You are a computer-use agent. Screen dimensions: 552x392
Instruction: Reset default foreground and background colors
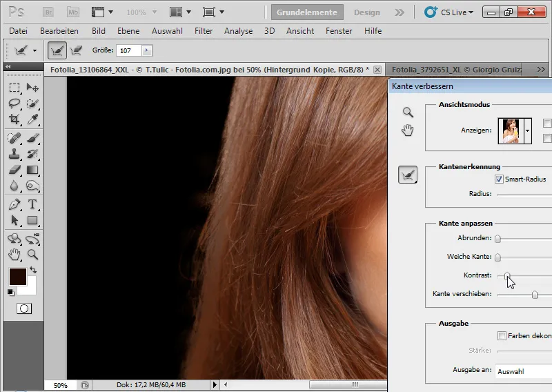tap(11, 293)
